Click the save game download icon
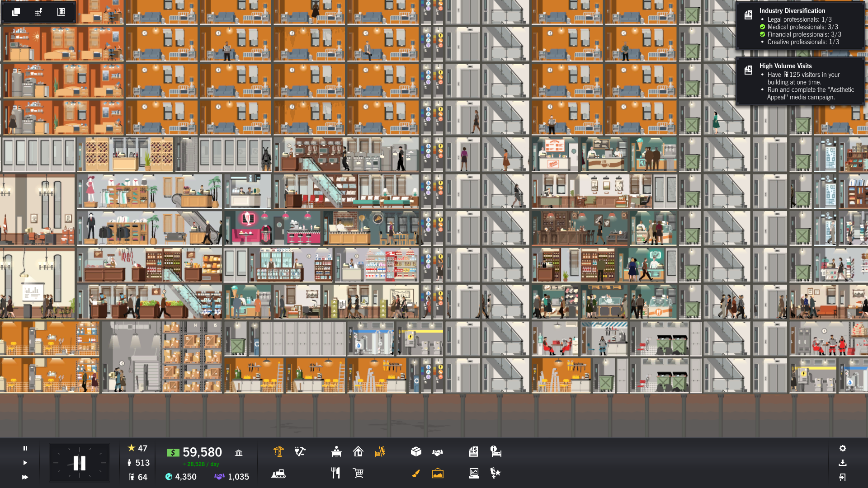Viewport: 868px width, 488px height. (843, 463)
